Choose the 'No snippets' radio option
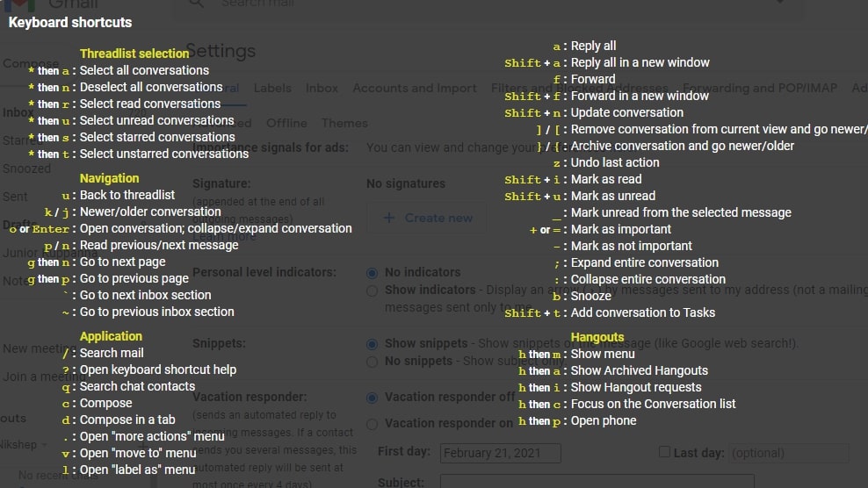Screen dimensions: 868x488 coord(372,362)
